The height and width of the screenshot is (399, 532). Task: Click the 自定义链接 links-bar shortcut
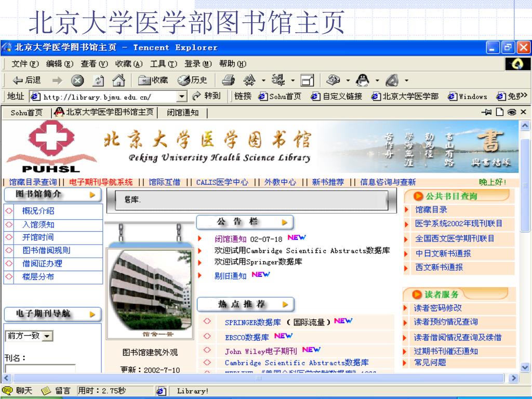tap(336, 97)
